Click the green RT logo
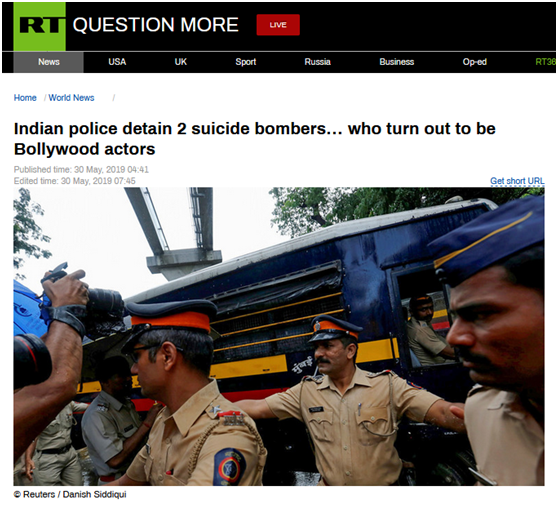 [40, 26]
